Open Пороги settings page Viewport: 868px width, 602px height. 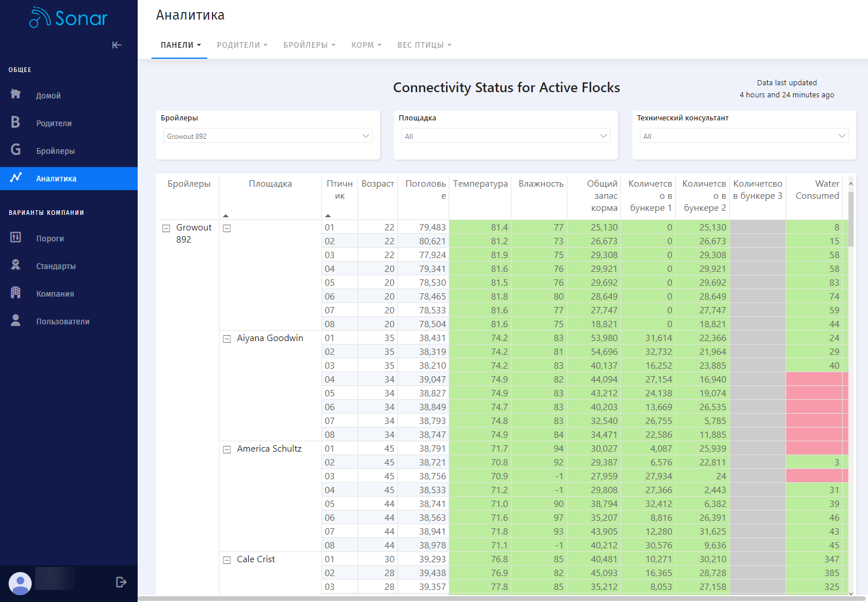click(x=50, y=238)
